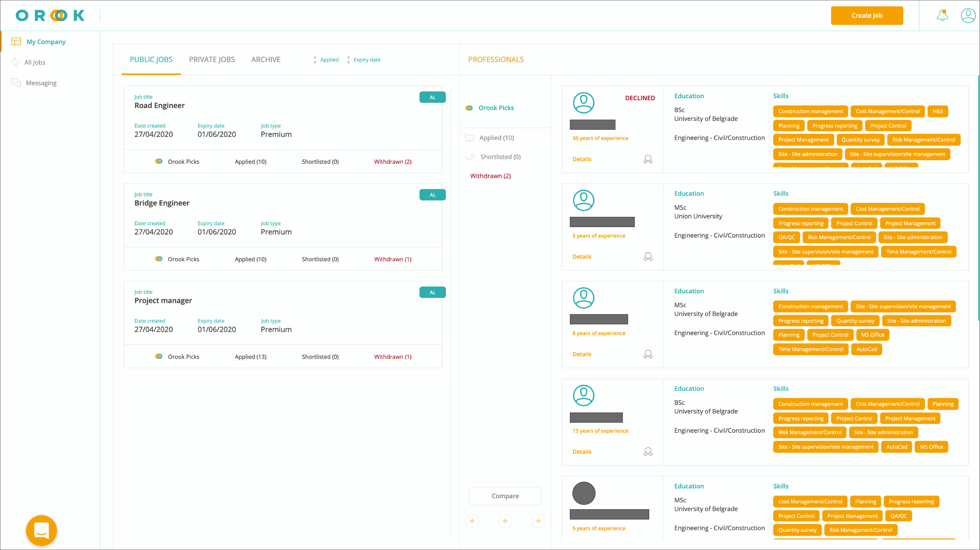The width and height of the screenshot is (980, 550).
Task: Open Withdrawn (1) for Bridge Engineer
Action: tap(393, 259)
